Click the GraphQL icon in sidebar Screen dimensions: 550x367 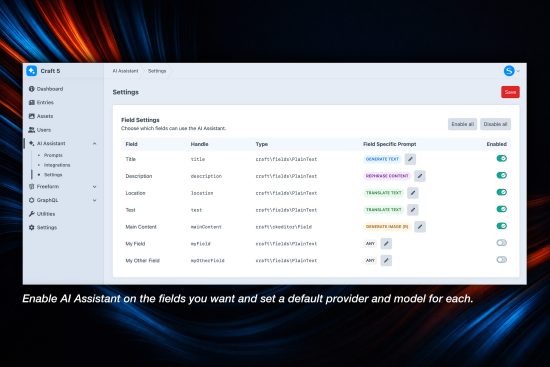(x=32, y=200)
